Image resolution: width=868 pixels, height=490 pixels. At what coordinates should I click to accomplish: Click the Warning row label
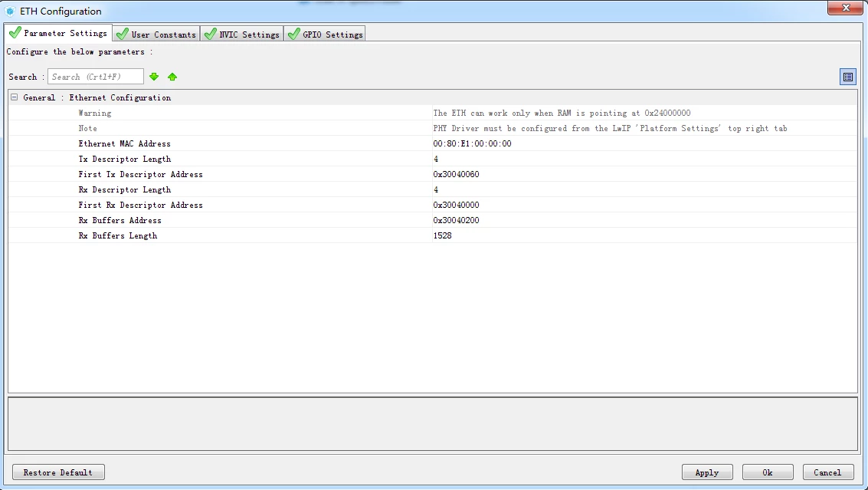[95, 113]
